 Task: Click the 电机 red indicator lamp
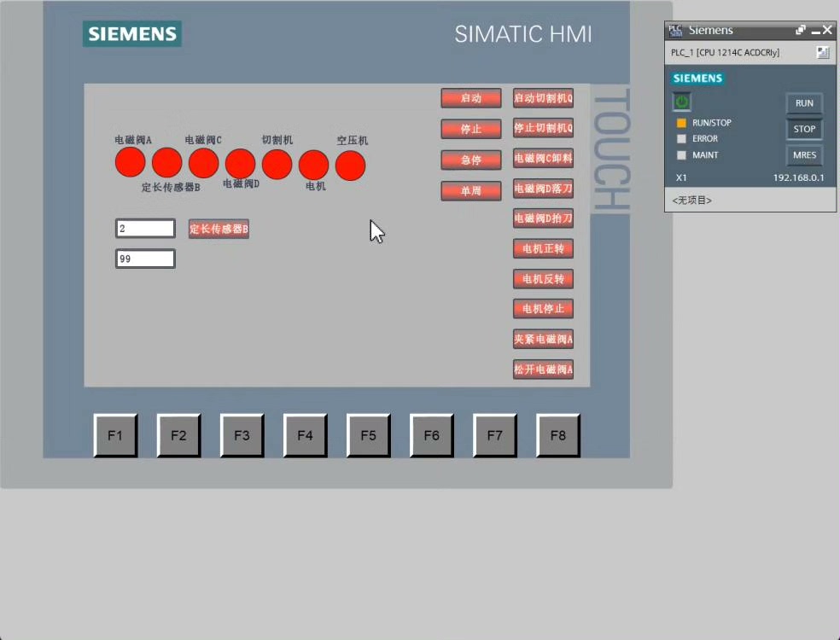(313, 165)
